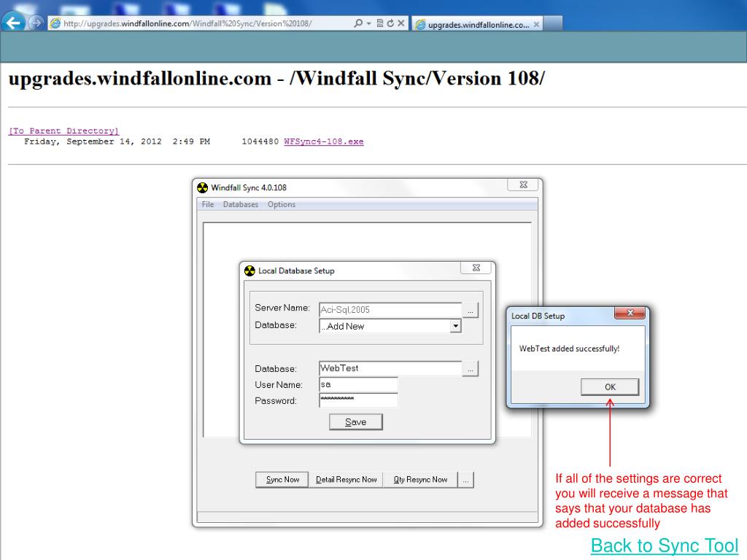Click the Windfall Sync radiation title icon
Image resolution: width=747 pixels, height=560 pixels.
203,187
